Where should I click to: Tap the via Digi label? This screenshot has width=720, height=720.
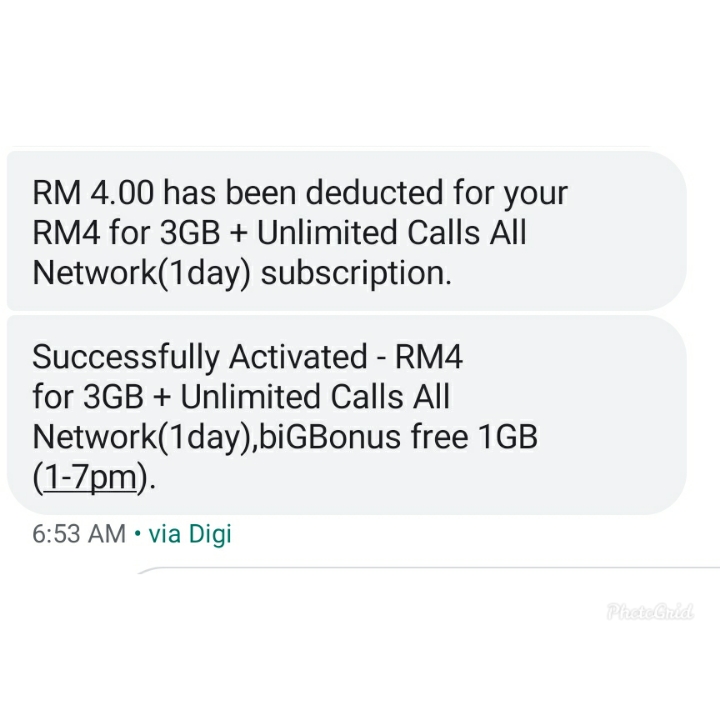tap(190, 534)
